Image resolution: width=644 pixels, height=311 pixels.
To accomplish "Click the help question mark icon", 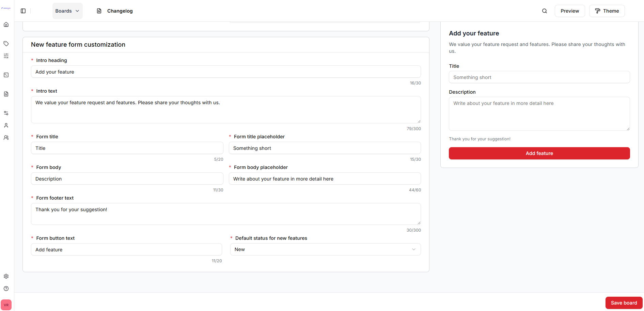I will pos(6,289).
